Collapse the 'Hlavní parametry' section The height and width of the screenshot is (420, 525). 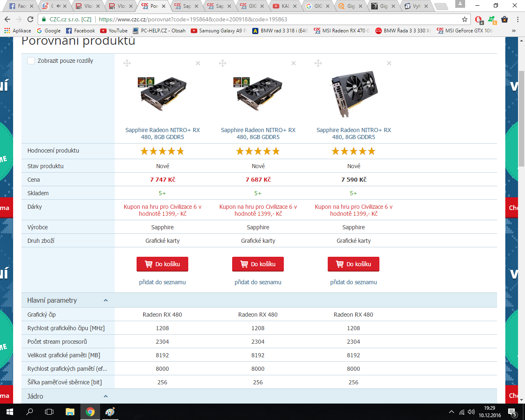(105, 300)
